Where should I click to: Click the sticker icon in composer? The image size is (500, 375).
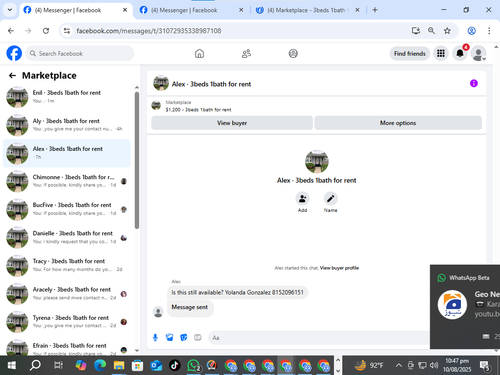pos(184,338)
